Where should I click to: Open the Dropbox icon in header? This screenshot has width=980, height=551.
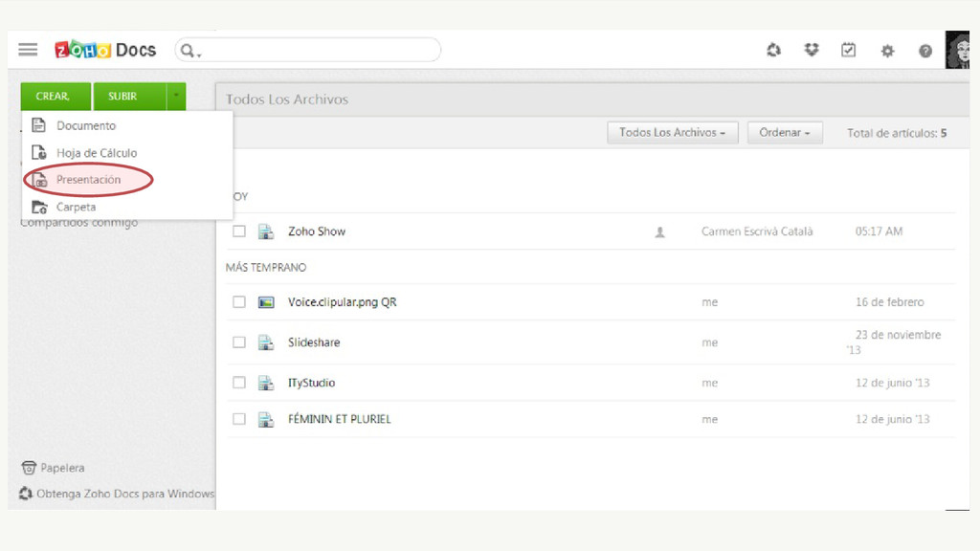tap(812, 50)
